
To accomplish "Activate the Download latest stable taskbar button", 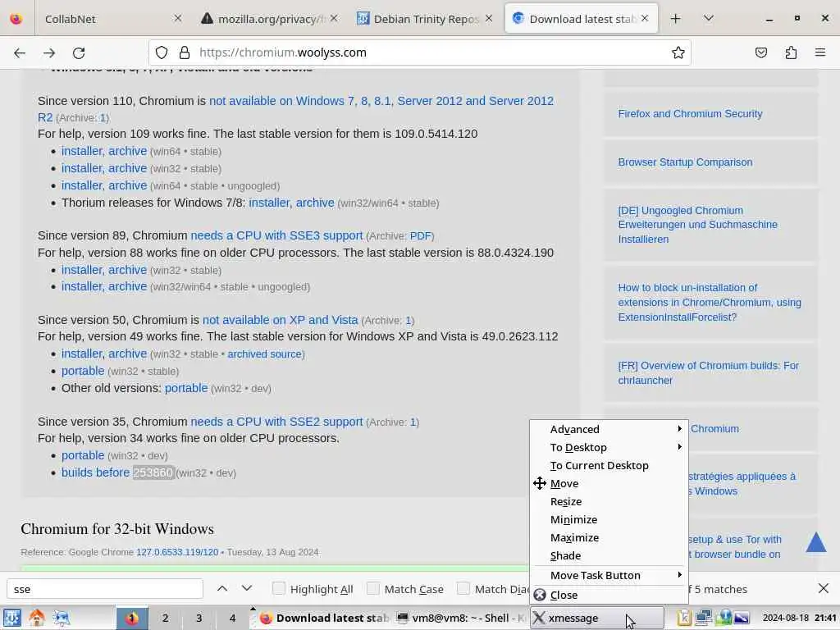I will click(x=323, y=618).
